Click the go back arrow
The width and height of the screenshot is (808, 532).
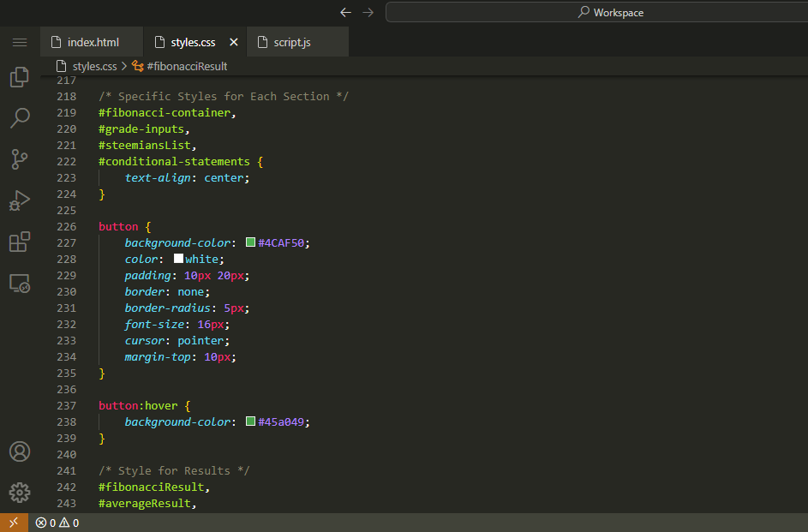(x=345, y=12)
